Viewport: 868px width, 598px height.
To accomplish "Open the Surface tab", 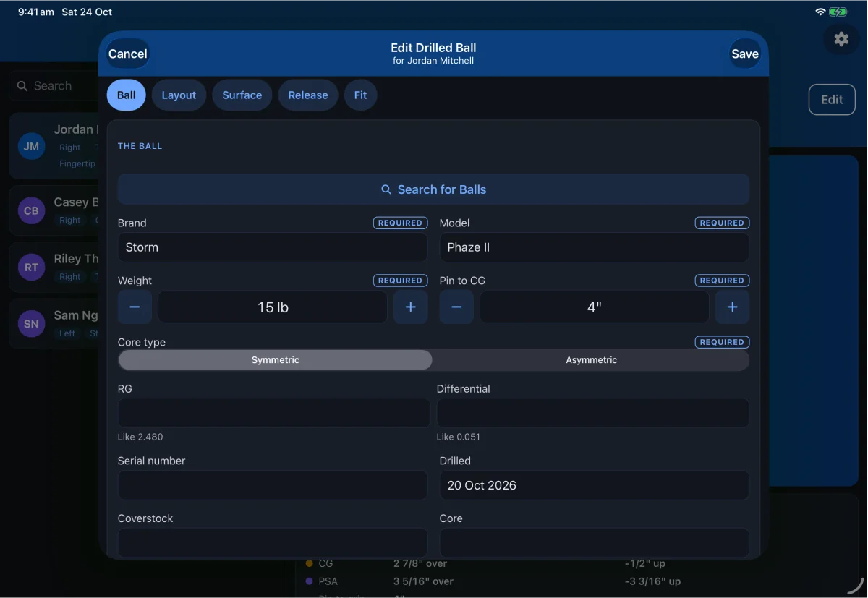I will 242,95.
